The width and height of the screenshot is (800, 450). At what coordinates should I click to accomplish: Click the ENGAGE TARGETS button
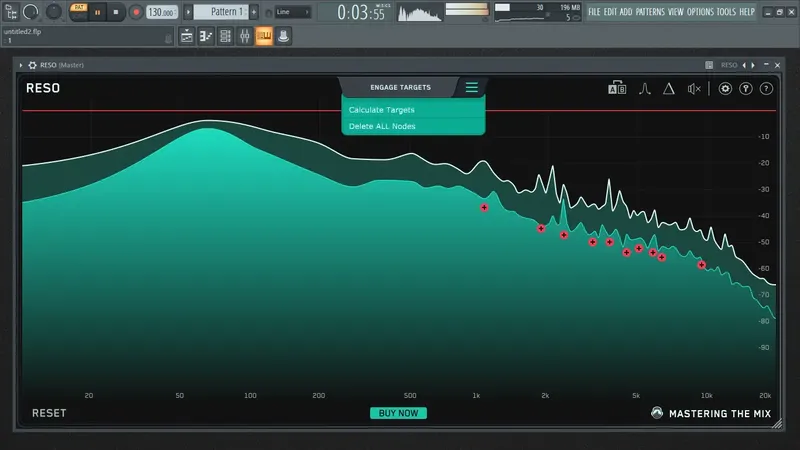tap(400, 87)
